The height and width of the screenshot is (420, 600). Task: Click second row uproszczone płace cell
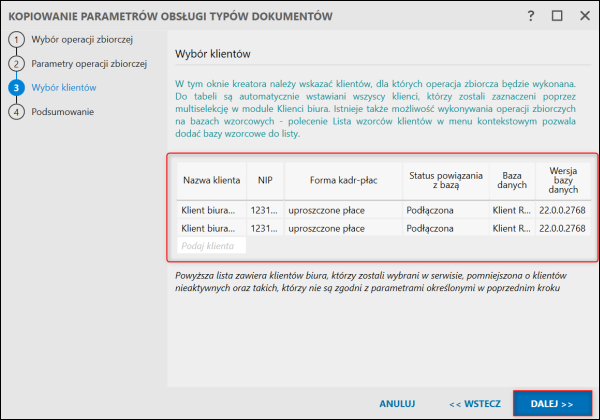tap(343, 228)
